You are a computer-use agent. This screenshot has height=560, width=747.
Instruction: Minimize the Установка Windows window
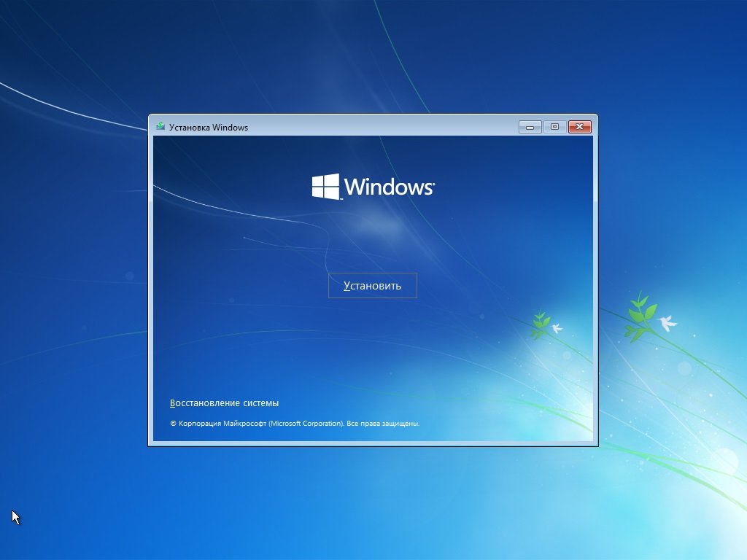(x=530, y=127)
